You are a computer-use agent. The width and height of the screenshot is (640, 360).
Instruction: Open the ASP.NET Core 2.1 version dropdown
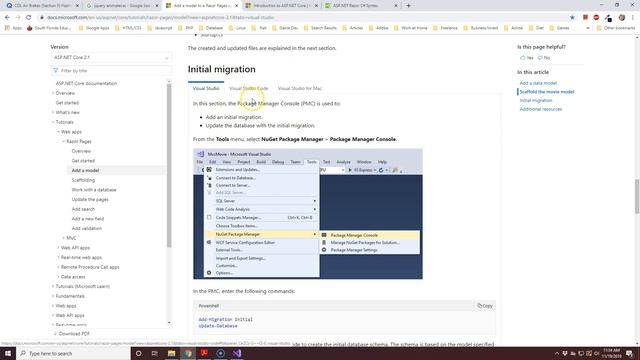point(111,58)
